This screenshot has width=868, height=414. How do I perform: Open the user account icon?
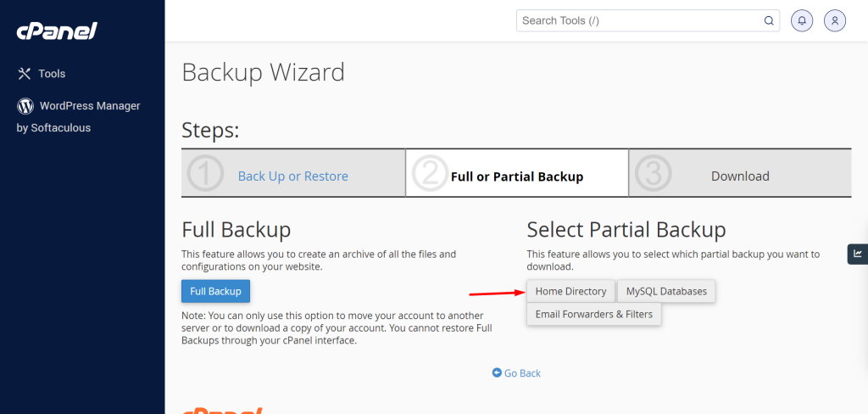(x=835, y=21)
